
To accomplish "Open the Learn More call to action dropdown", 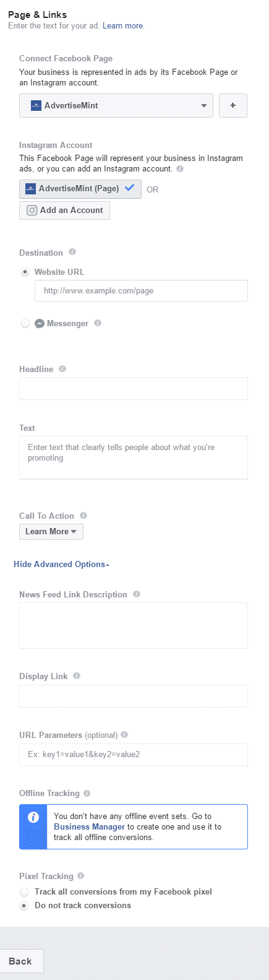I will coord(51,532).
